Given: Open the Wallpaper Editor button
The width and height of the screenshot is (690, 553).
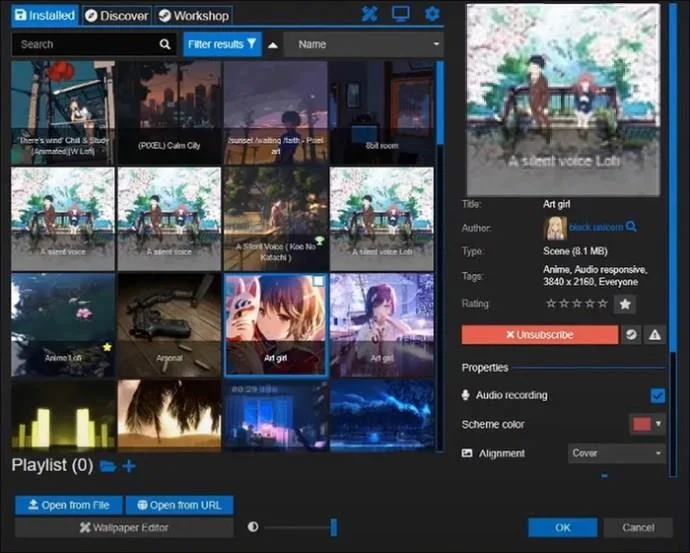Looking at the screenshot, I should coord(124,527).
